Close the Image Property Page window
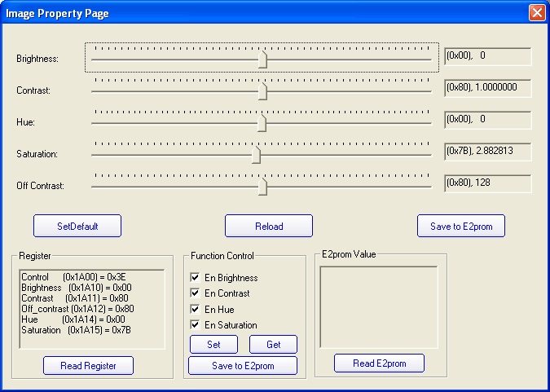The image size is (550, 392). tap(536, 13)
